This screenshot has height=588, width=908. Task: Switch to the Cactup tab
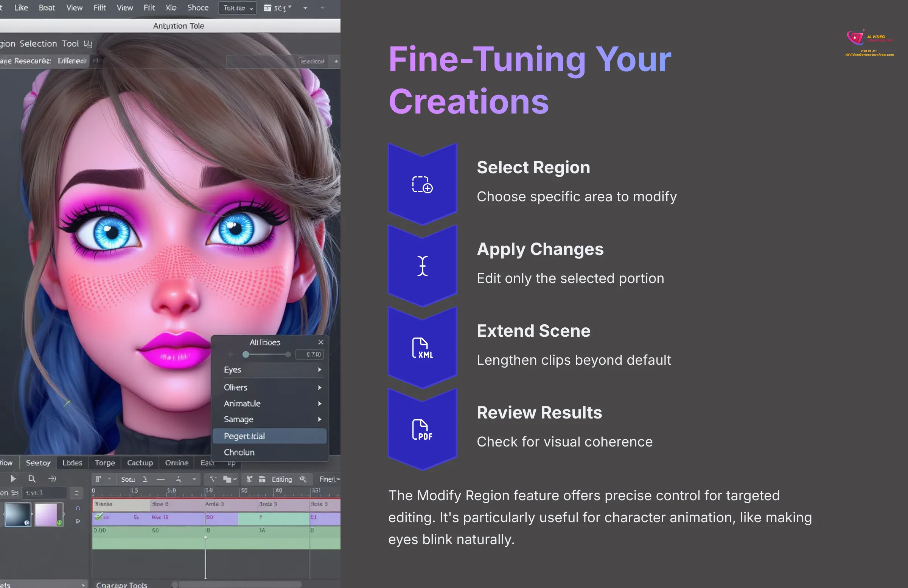140,462
